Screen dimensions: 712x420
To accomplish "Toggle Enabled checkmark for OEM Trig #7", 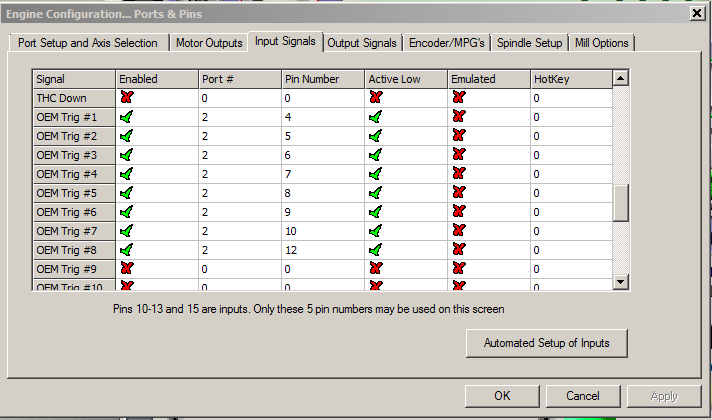I will [126, 231].
